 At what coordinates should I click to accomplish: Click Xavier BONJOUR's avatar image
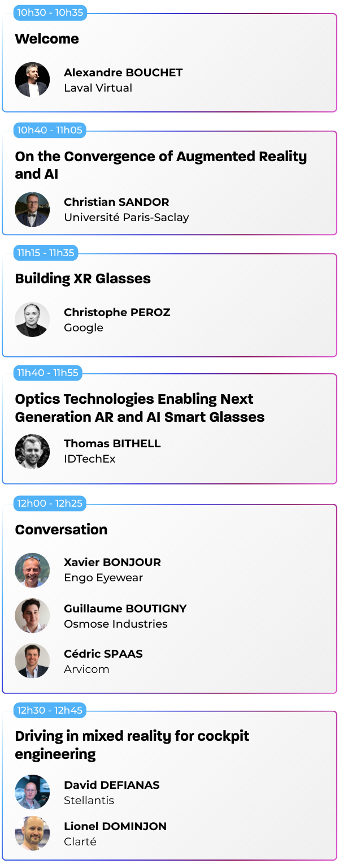32,570
